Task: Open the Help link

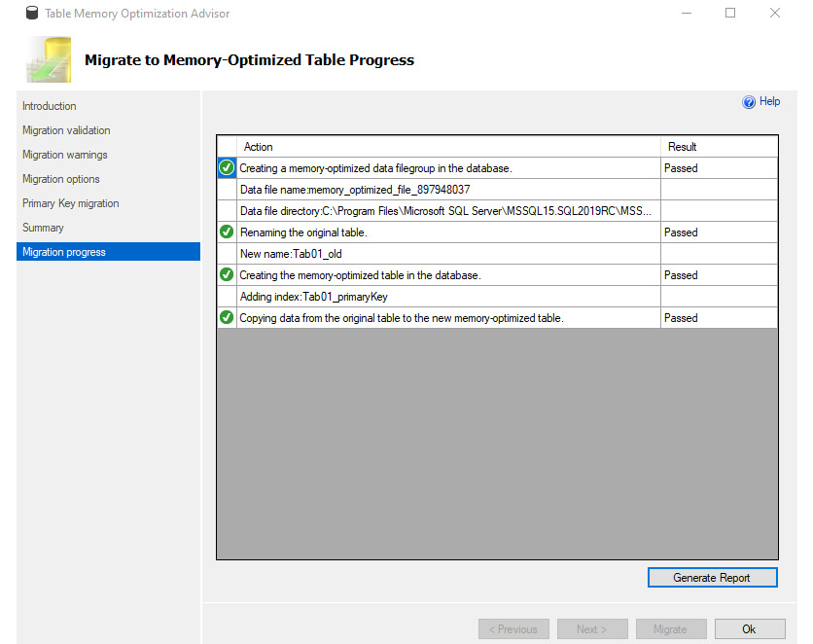Action: coord(769,101)
